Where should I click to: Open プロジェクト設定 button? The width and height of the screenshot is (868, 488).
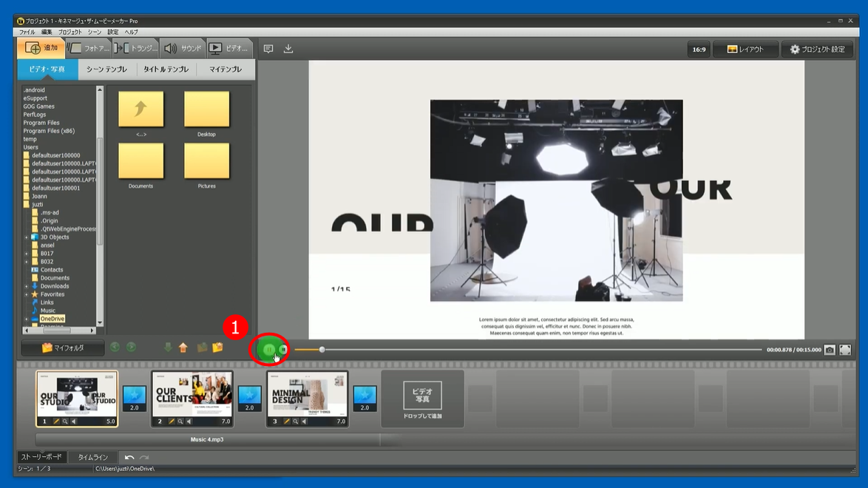point(817,50)
